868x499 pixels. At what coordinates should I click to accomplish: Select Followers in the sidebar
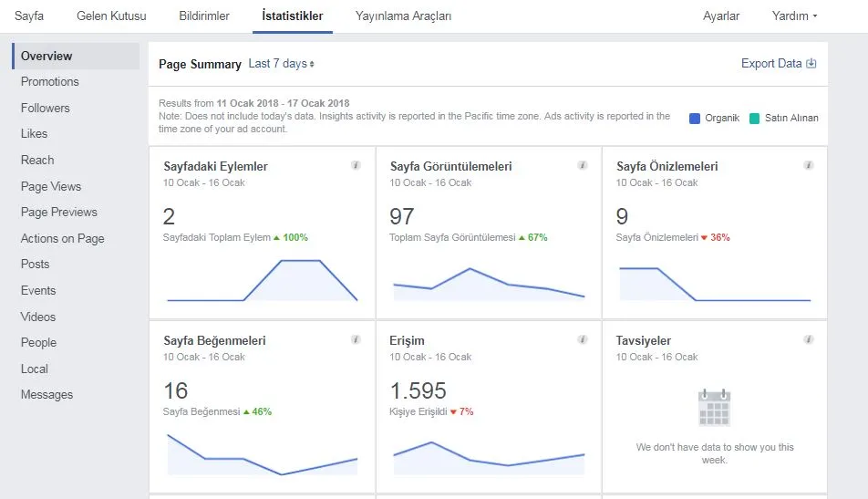coord(46,108)
